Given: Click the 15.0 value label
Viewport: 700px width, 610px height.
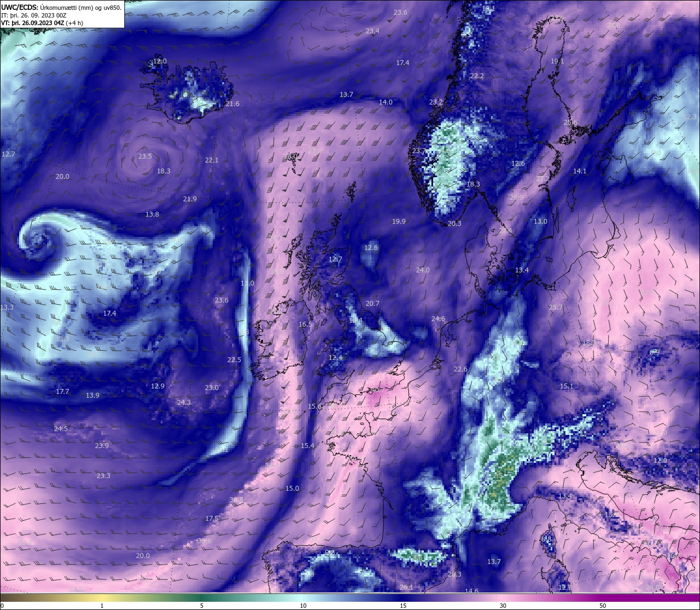Looking at the screenshot, I should (292, 489).
